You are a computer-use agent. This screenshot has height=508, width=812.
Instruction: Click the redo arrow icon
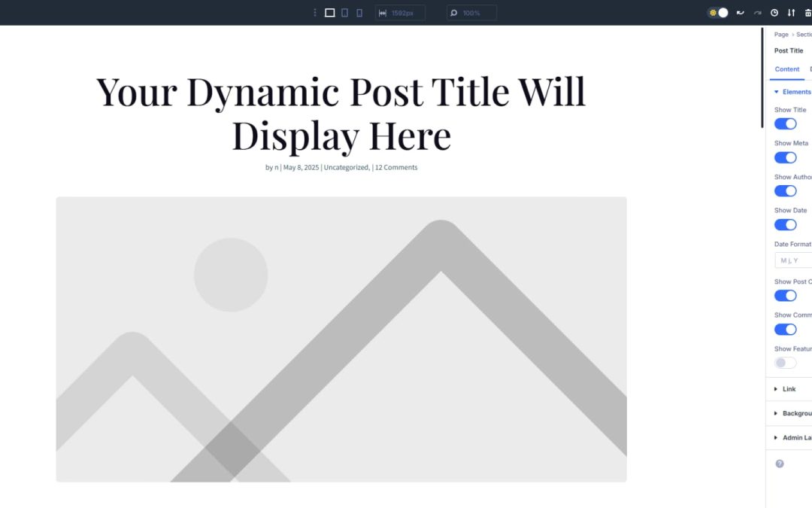[757, 13]
